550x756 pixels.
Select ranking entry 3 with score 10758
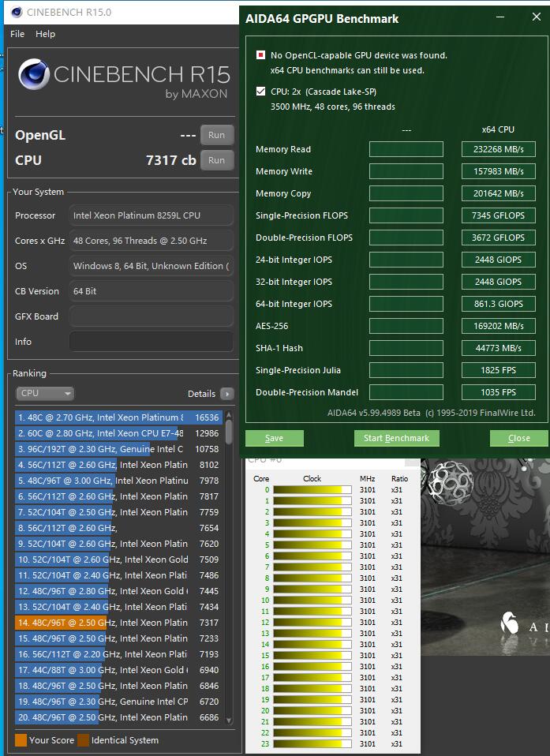(118, 449)
